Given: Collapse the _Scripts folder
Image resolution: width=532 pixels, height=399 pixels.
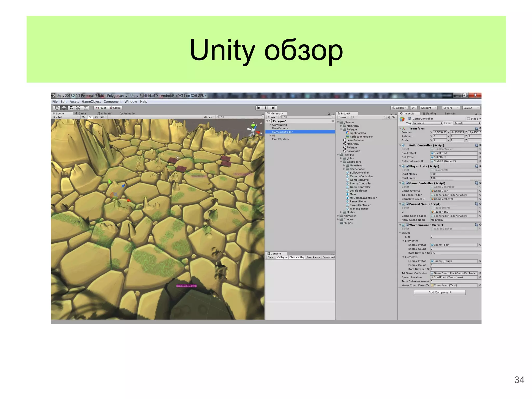Looking at the screenshot, I should point(338,155).
